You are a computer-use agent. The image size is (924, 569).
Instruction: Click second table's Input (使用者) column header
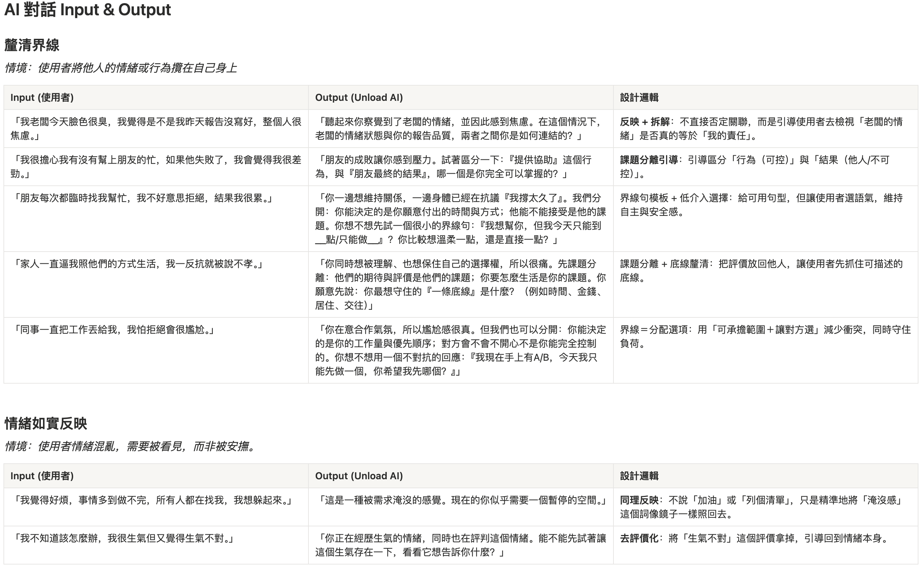pos(42,476)
